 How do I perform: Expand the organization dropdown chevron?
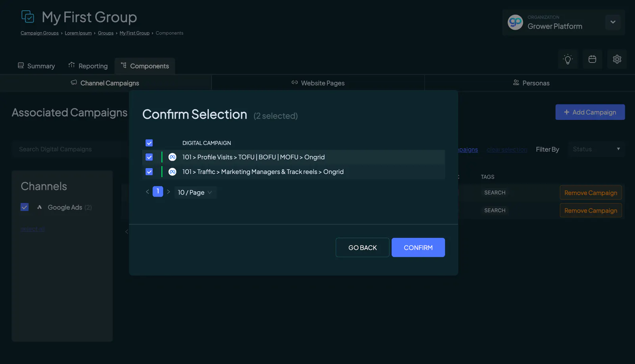point(613,22)
